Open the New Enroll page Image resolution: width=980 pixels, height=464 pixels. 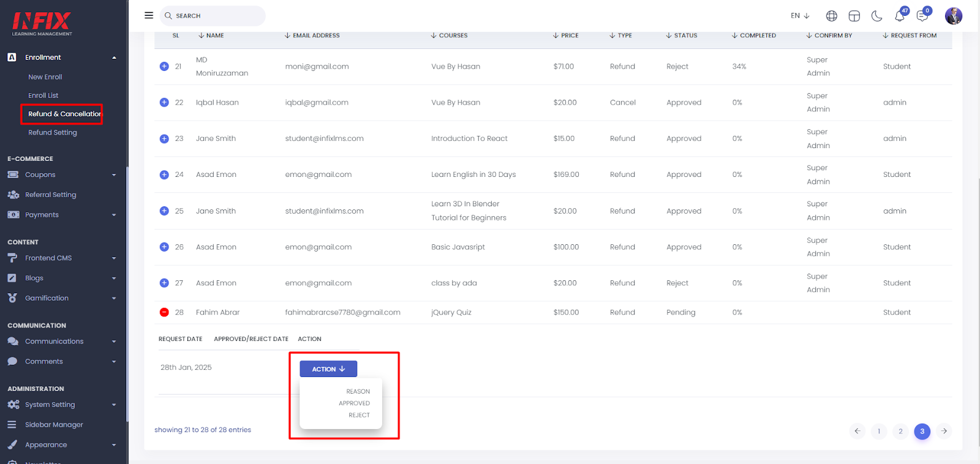[45, 77]
